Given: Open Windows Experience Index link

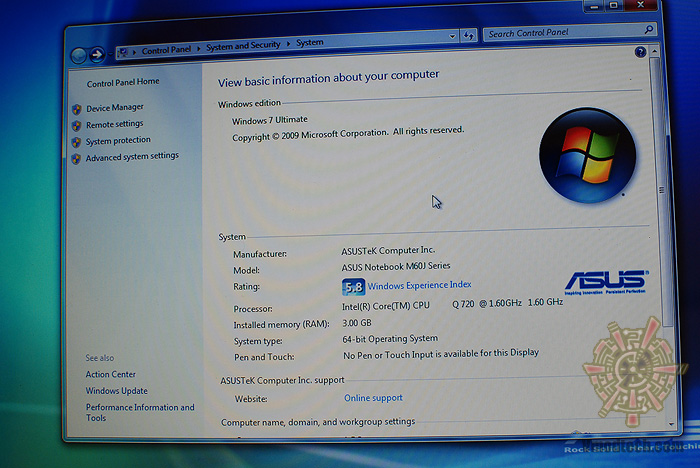Looking at the screenshot, I should pos(419,285).
